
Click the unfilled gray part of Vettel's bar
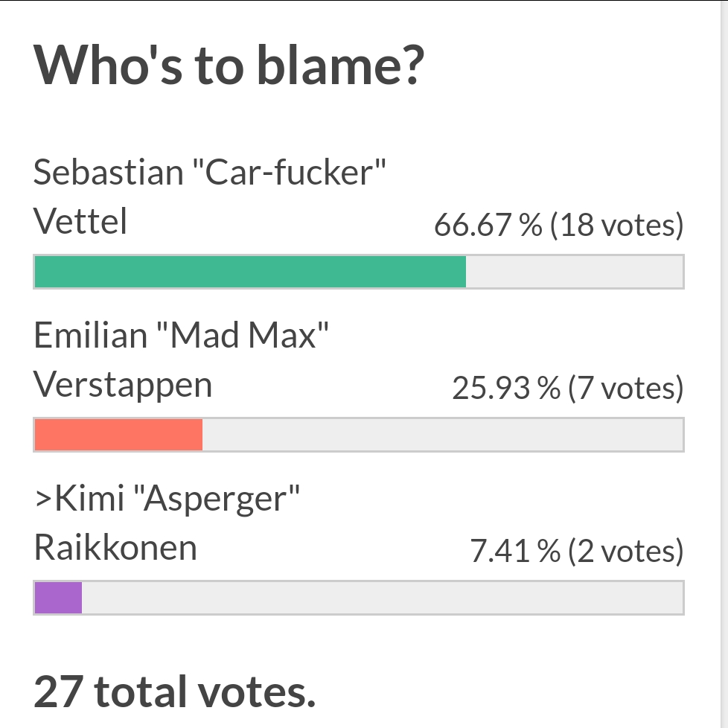(574, 272)
